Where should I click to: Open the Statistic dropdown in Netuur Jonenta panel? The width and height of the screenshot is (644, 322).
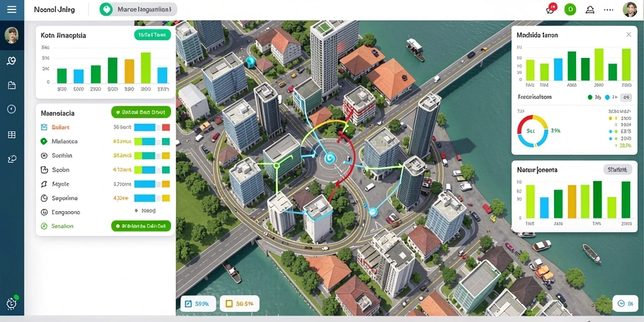618,169
